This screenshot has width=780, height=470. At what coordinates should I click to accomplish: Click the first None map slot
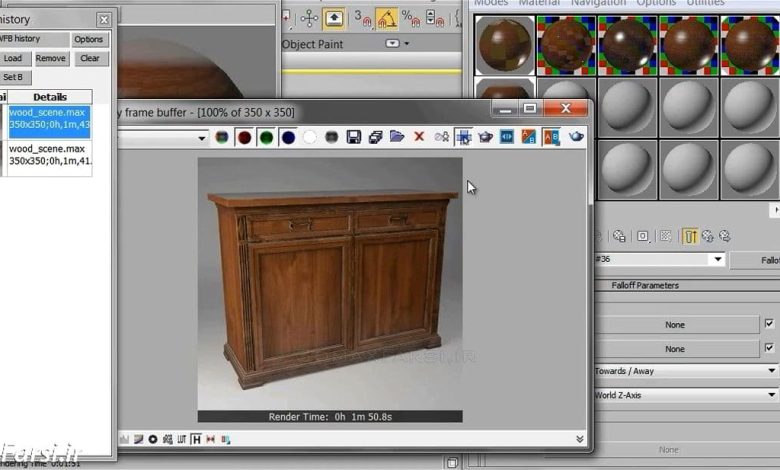point(677,325)
